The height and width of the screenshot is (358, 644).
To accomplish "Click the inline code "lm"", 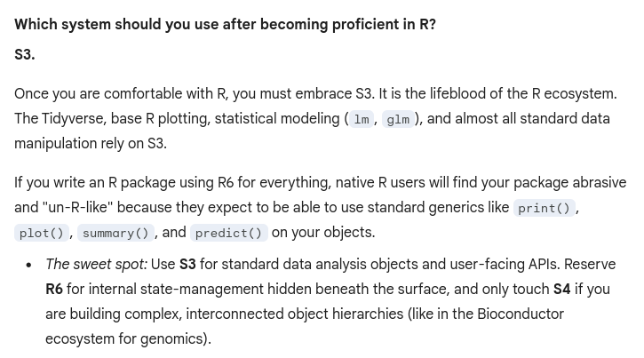I will pos(362,119).
